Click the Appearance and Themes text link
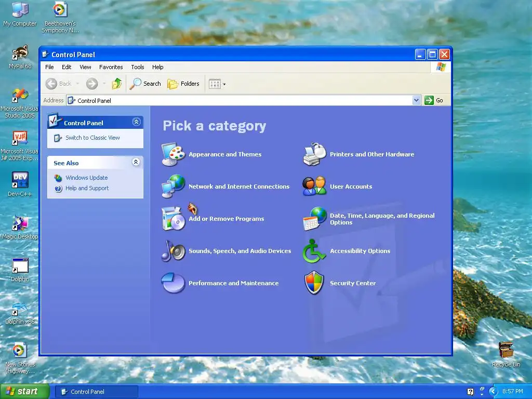The image size is (532, 399). point(225,154)
